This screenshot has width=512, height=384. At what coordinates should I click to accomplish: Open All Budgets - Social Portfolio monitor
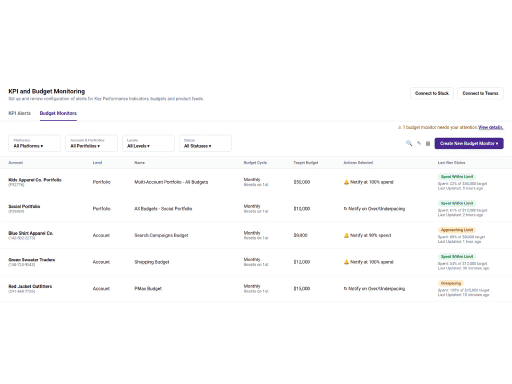163,209
